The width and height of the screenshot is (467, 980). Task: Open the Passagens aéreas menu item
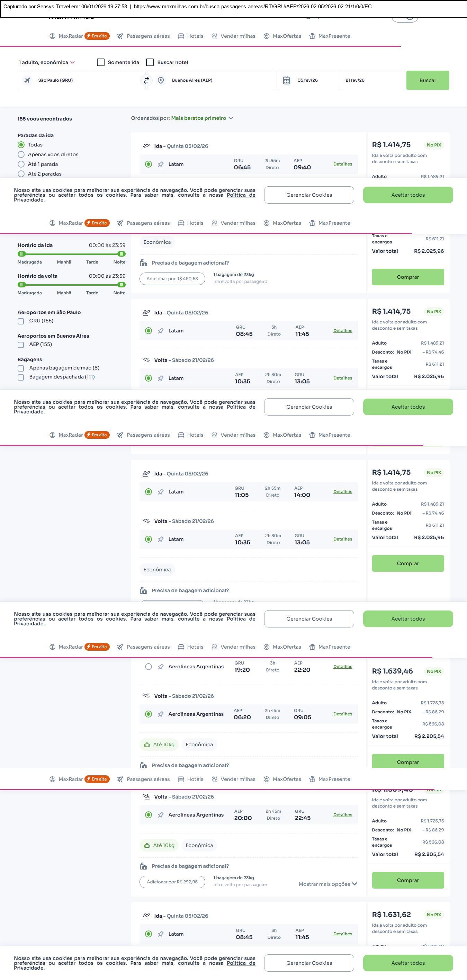(148, 36)
